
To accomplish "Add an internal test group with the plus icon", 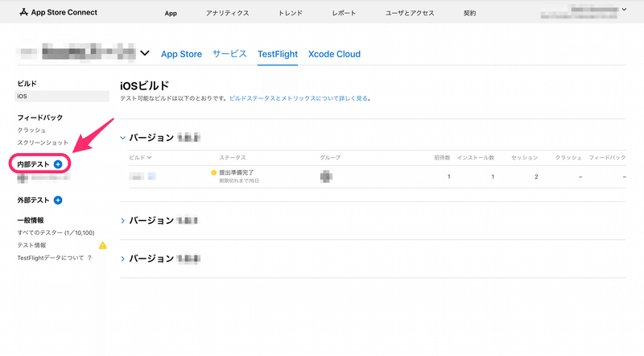I will (58, 164).
